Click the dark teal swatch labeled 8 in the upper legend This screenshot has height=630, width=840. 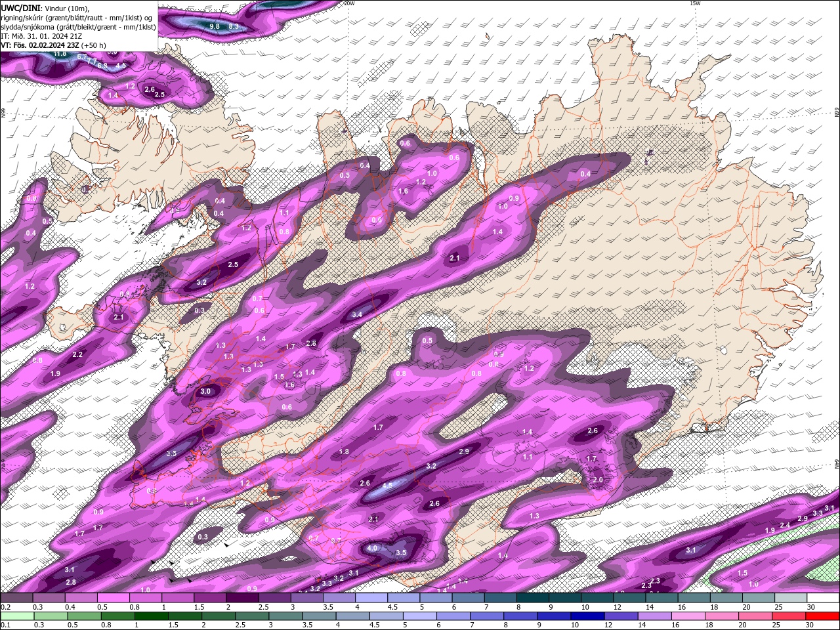[533, 598]
